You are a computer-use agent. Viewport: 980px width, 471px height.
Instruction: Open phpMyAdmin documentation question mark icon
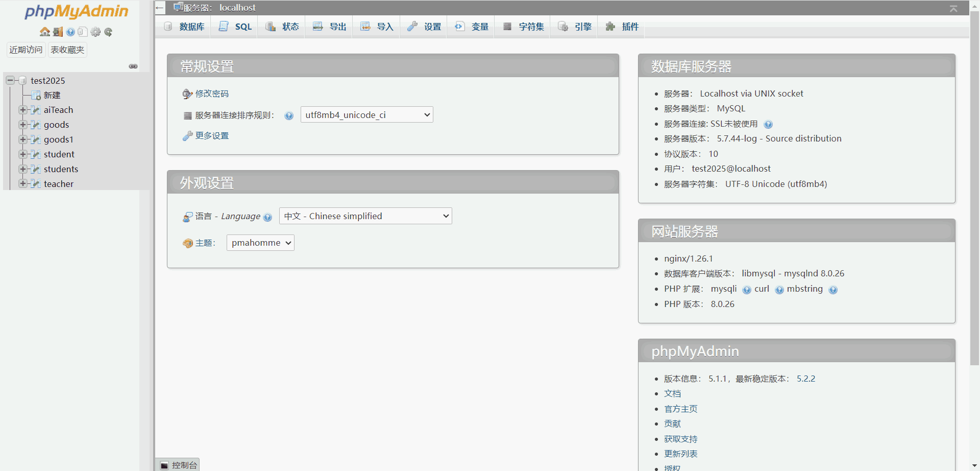[x=70, y=32]
